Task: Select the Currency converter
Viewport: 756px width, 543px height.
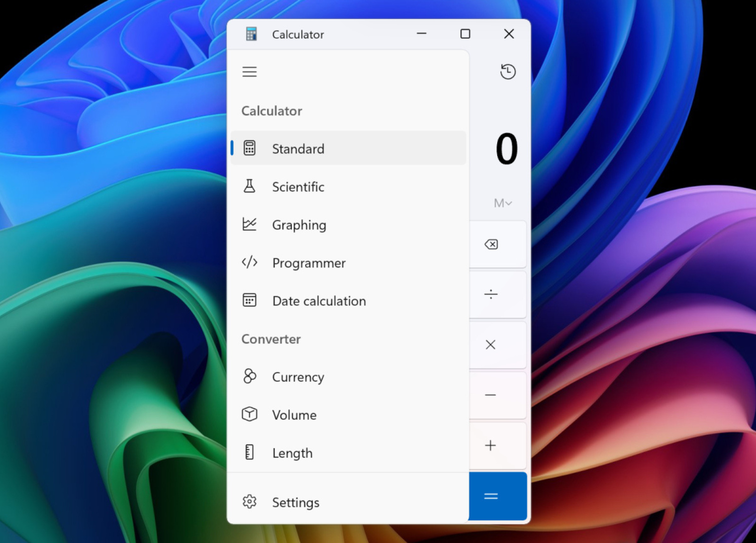Action: 349,377
